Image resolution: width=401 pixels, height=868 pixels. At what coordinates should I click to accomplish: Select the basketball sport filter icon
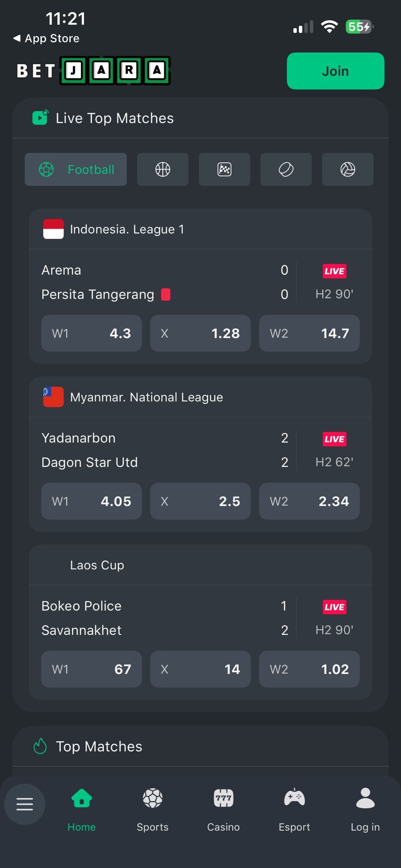(x=163, y=170)
